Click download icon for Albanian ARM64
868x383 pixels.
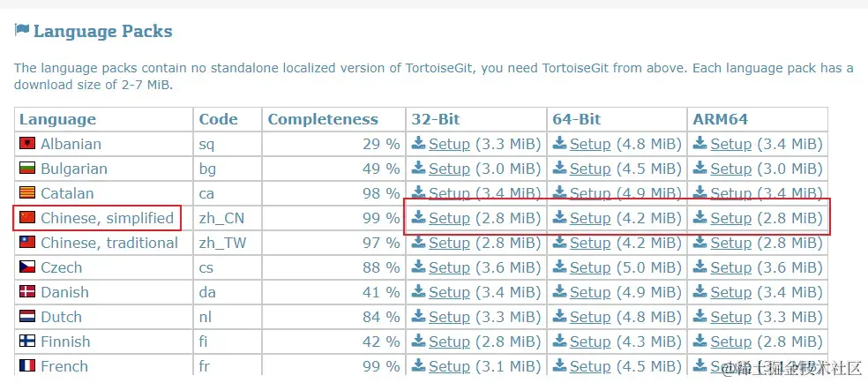(700, 143)
